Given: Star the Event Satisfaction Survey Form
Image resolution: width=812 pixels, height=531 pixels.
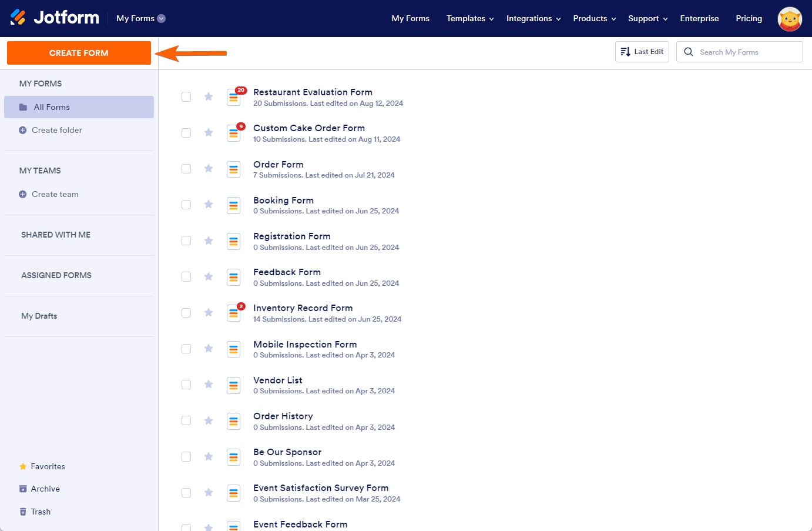Looking at the screenshot, I should (x=209, y=492).
